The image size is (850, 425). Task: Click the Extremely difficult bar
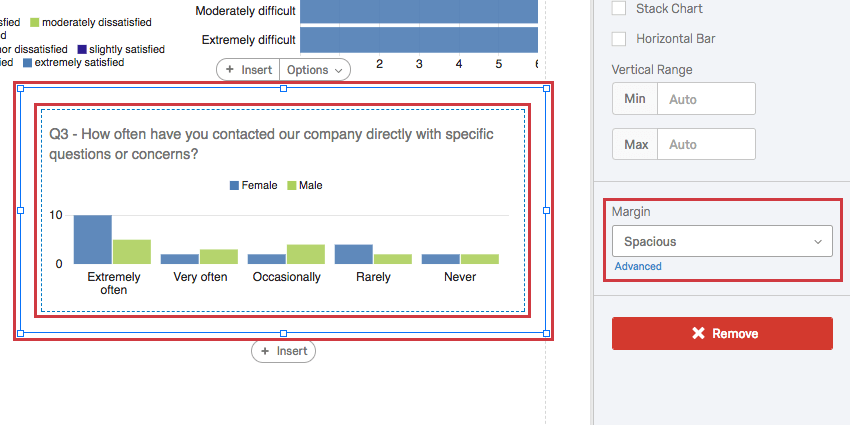pyautogui.click(x=418, y=40)
